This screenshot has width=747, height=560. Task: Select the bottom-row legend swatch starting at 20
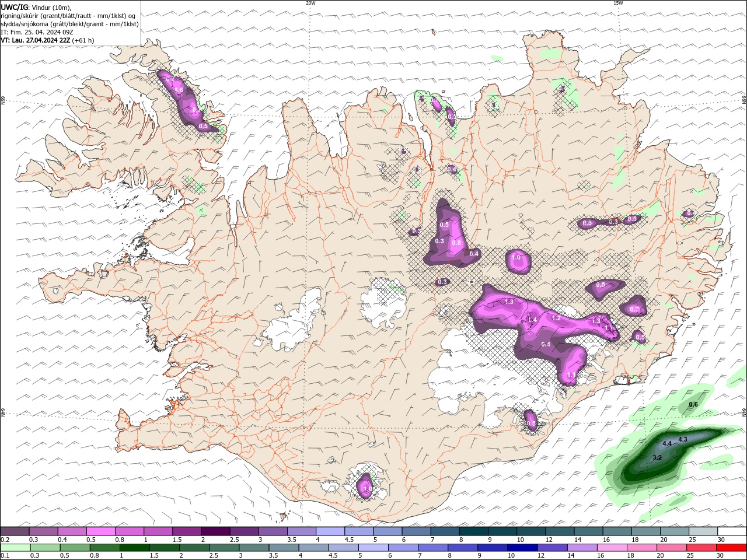tap(672, 548)
